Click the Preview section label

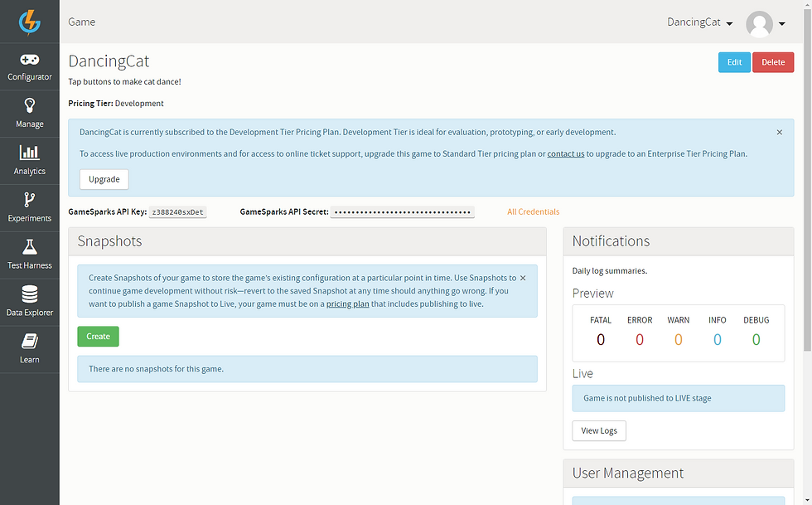[593, 294]
